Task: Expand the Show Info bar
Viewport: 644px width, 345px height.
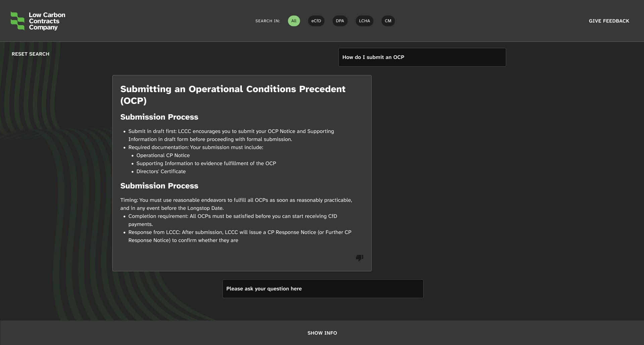Action: tap(322, 333)
